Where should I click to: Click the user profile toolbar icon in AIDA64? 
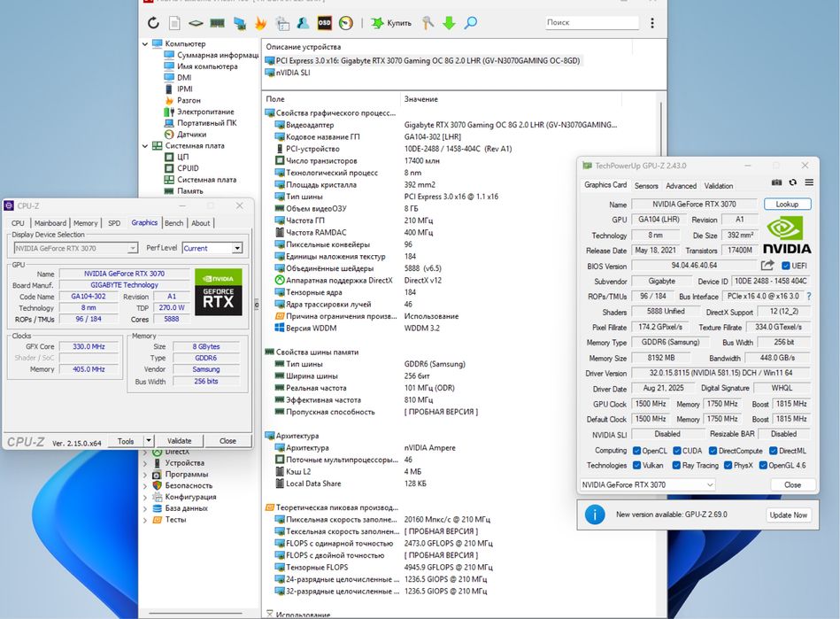(304, 23)
